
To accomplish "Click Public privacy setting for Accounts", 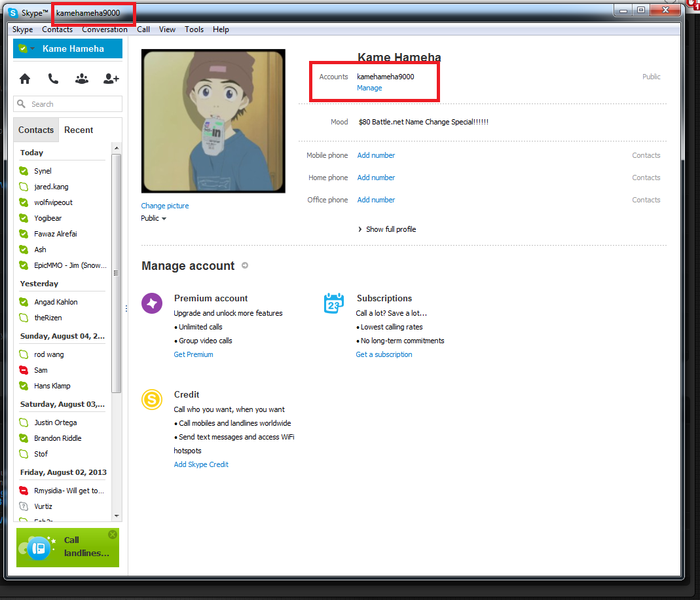I will click(x=651, y=77).
